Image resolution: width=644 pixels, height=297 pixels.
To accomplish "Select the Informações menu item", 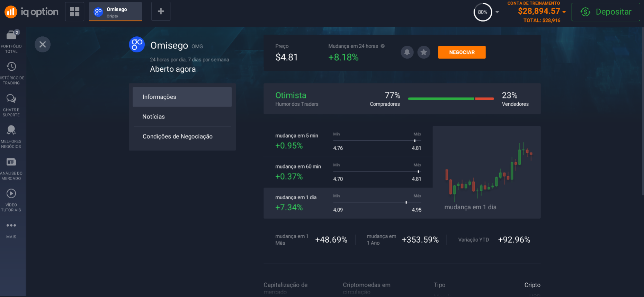I will [x=182, y=97].
